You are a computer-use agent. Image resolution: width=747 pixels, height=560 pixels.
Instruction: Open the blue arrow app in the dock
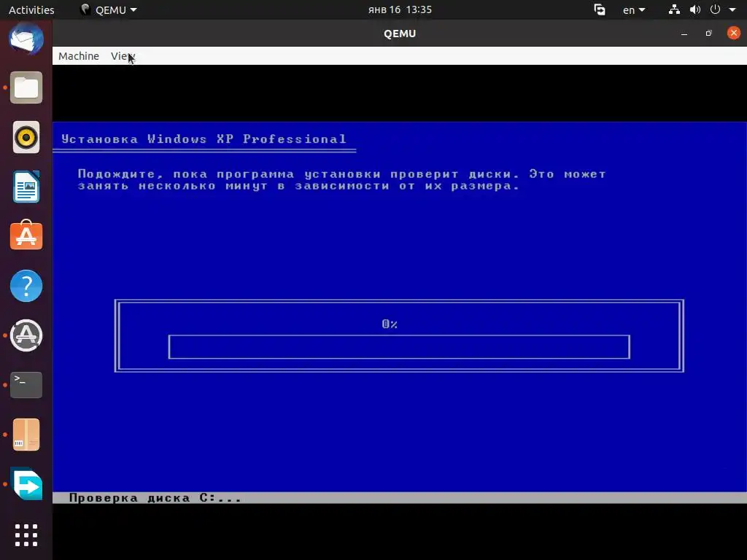[26, 484]
